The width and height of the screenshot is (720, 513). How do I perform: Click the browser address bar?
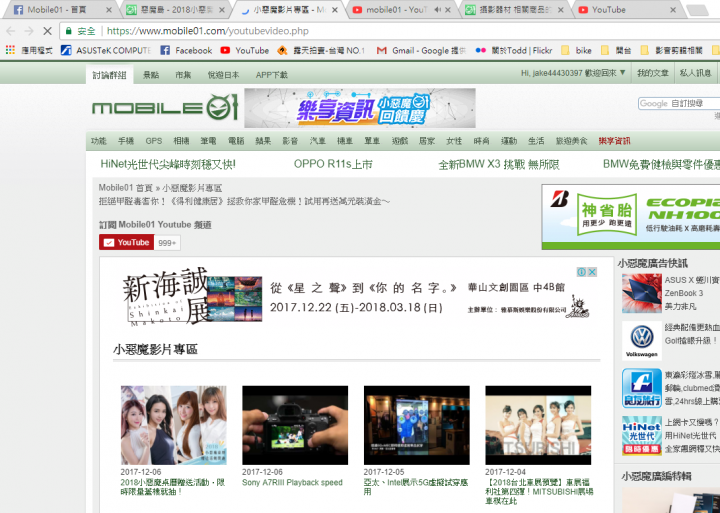[390, 31]
